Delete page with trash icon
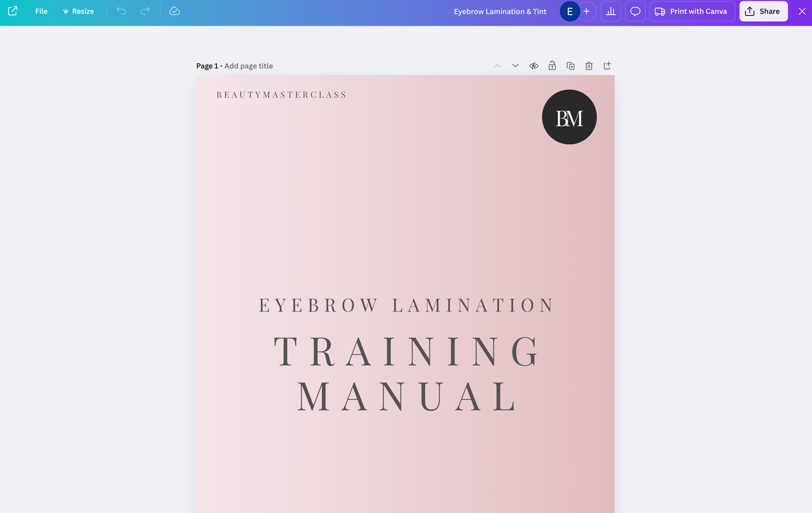Screen dimensions: 812x513 [x=589, y=66]
